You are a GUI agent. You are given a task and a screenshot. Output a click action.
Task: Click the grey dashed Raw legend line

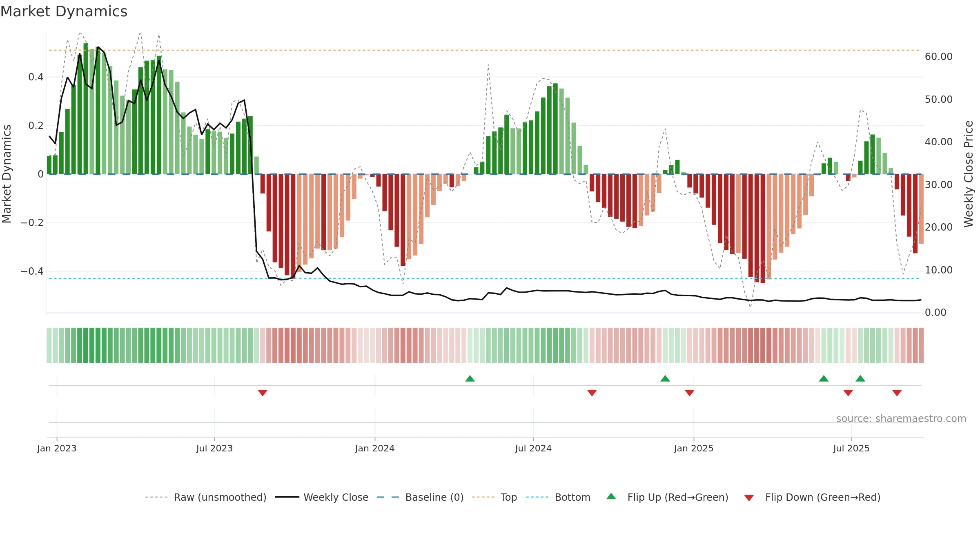point(156,497)
